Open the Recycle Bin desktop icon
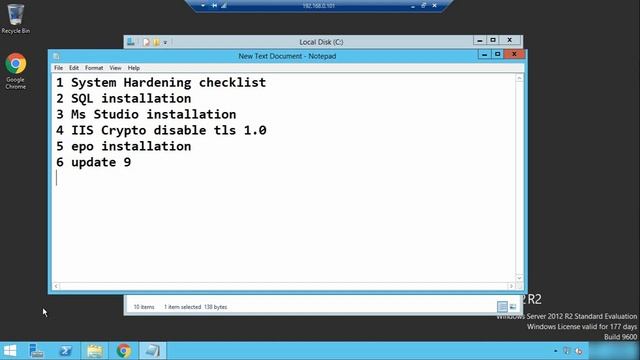 tap(16, 18)
